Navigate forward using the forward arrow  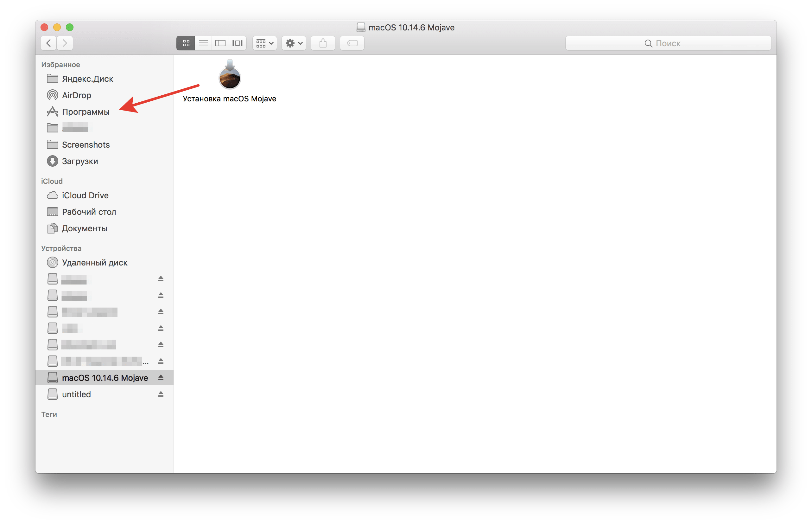[x=65, y=43]
